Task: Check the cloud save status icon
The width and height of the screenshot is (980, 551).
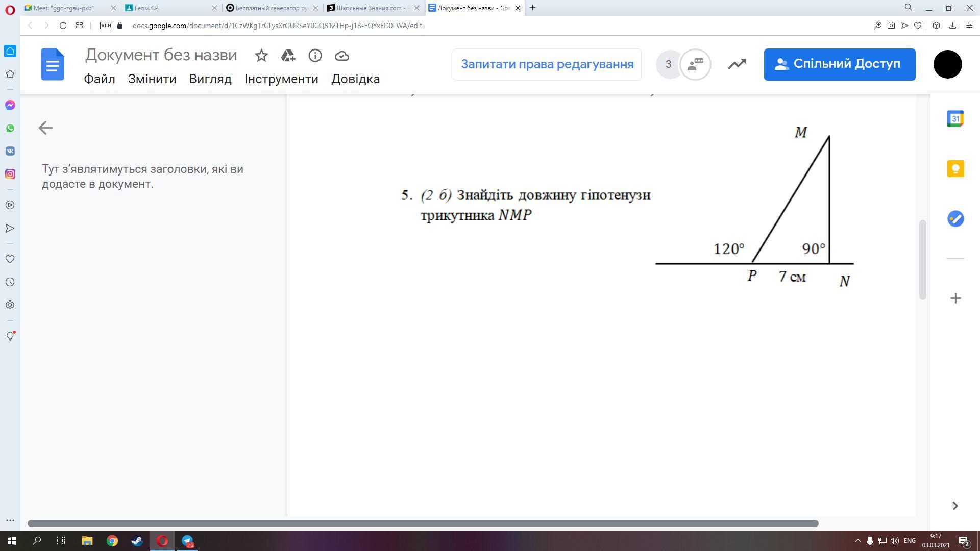Action: pyautogui.click(x=342, y=56)
